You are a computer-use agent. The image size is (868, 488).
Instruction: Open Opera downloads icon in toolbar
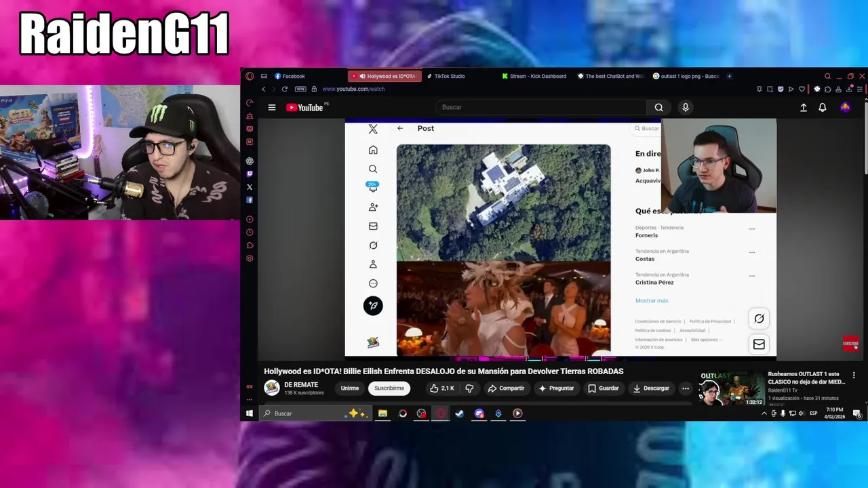(850, 89)
